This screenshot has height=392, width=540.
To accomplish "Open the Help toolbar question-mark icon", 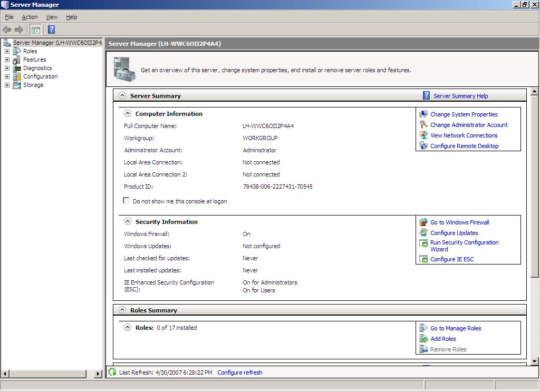I will (51, 30).
